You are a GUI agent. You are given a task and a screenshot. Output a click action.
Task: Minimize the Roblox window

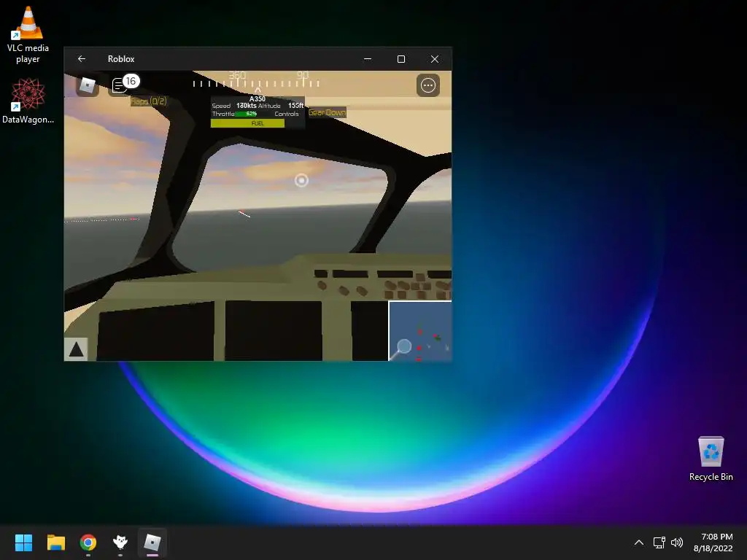pyautogui.click(x=368, y=59)
